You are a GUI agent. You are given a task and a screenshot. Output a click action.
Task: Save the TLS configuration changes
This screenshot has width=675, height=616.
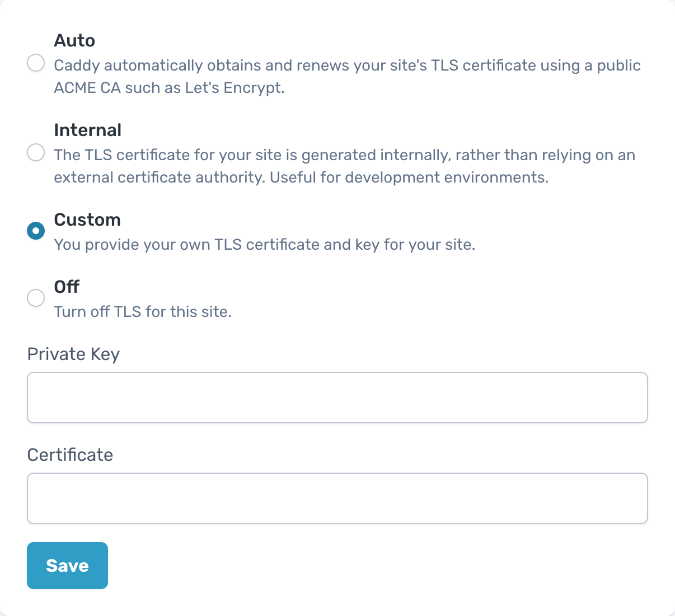67,565
